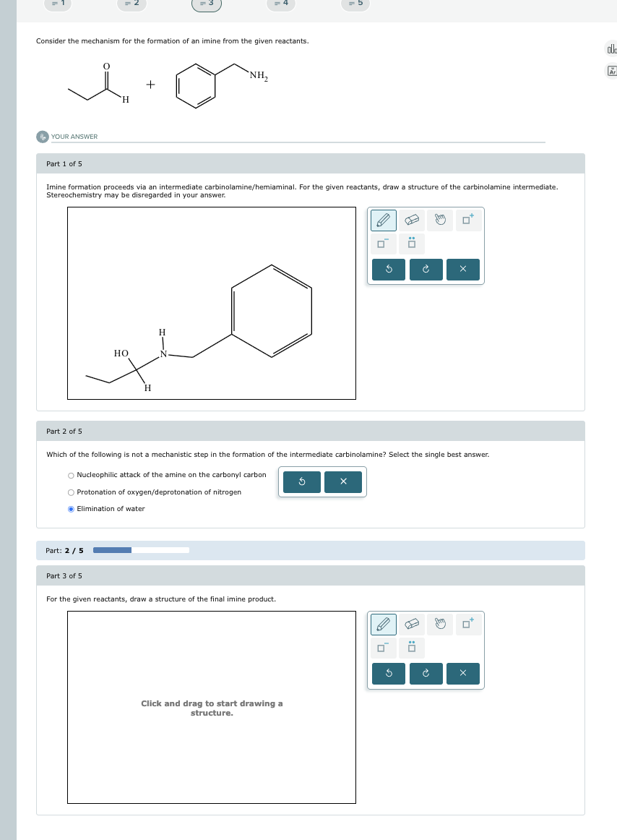Screen dimensions: 617x840
Task: Select the eraser tool in Part 3 toolbar
Action: pyautogui.click(x=412, y=624)
